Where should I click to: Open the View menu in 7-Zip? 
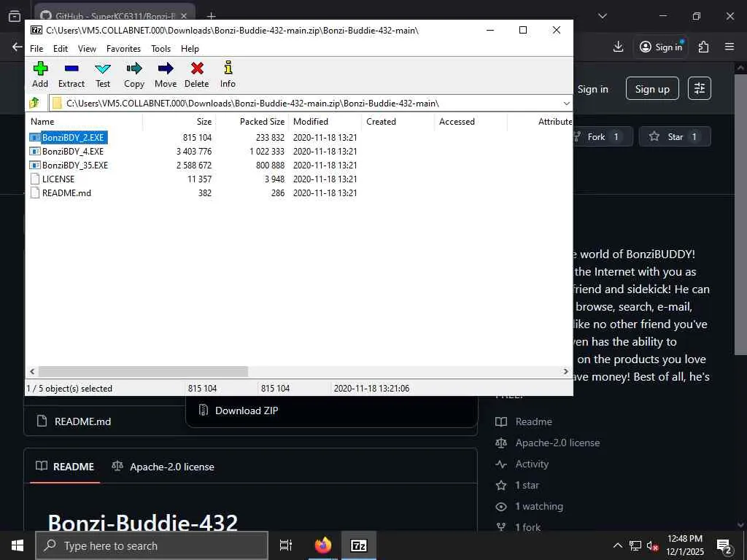point(88,49)
